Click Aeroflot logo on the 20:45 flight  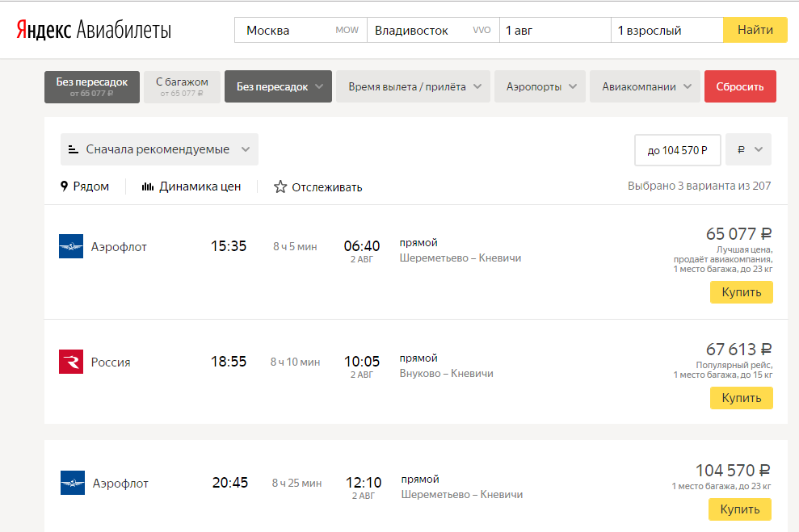coord(73,483)
